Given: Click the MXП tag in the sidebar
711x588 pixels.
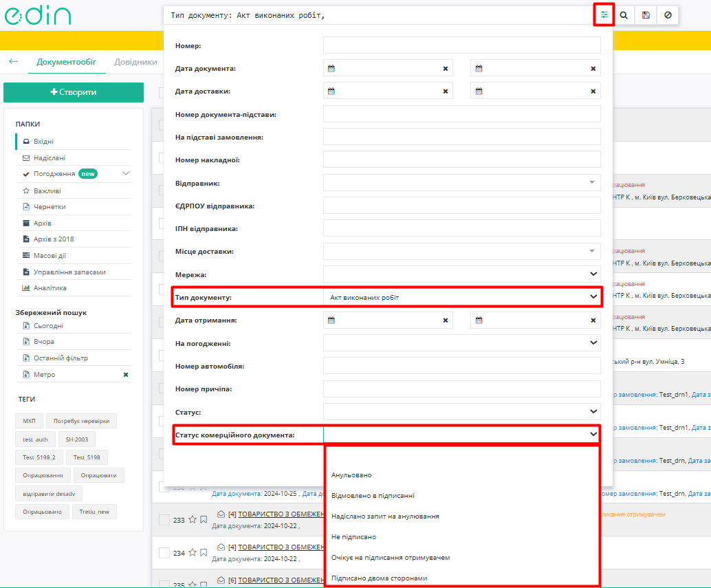Looking at the screenshot, I should 28,422.
